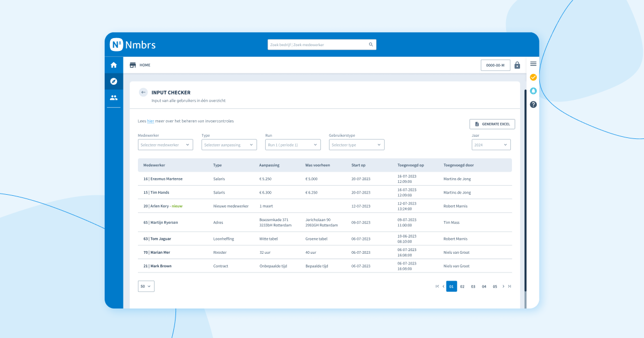The image size is (644, 338).
Task: Go back using the arrow next to Input Checker
Action: click(x=143, y=92)
